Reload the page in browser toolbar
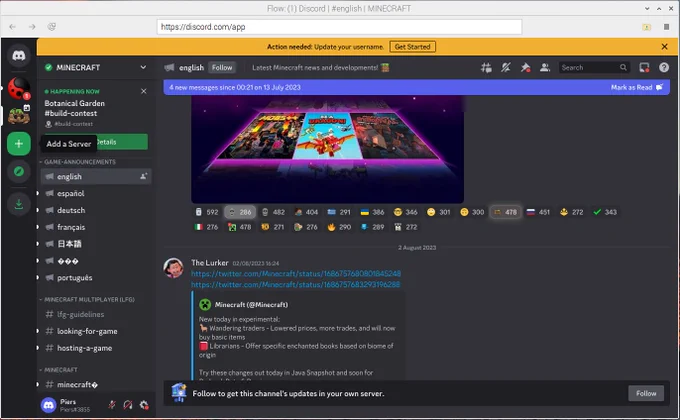Image resolution: width=680 pixels, height=420 pixels. tap(52, 27)
